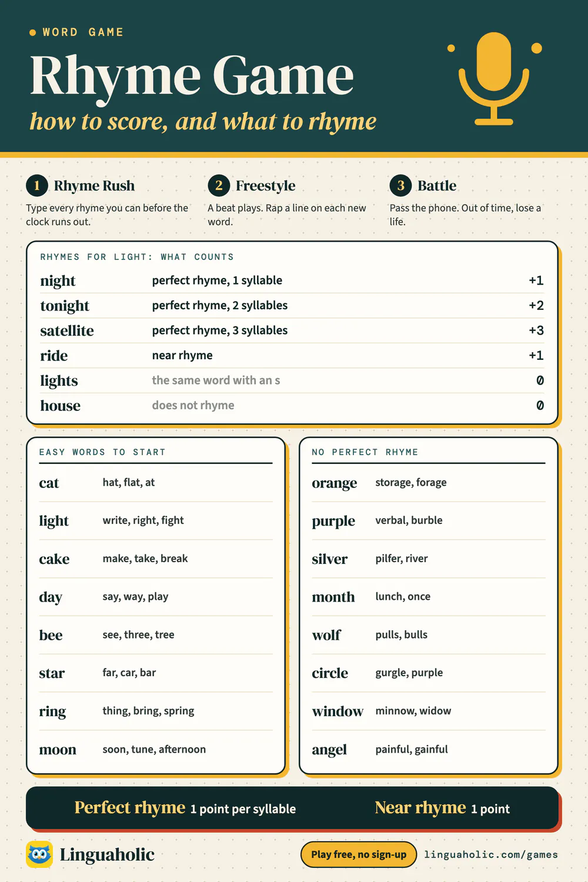Click the word 'purple' row heading
This screenshot has height=882, width=588.
click(x=333, y=522)
